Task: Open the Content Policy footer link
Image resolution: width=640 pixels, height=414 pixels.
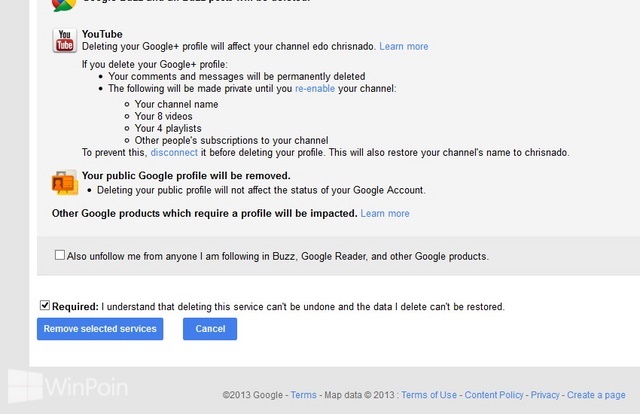Action: 494,395
